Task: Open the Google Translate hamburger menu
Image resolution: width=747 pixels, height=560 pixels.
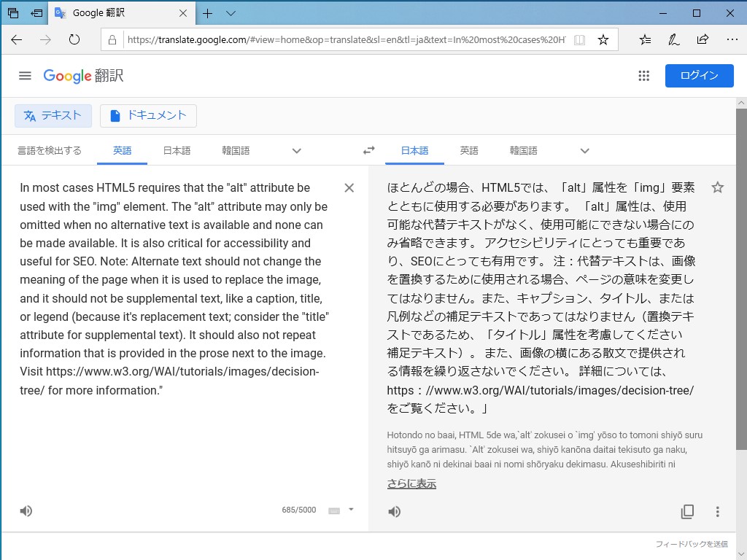Action: coord(25,75)
